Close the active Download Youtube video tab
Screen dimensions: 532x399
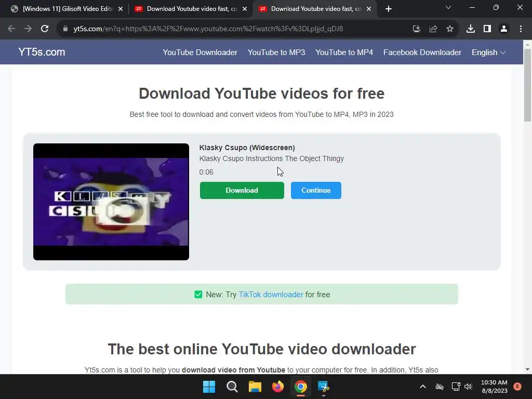369,9
